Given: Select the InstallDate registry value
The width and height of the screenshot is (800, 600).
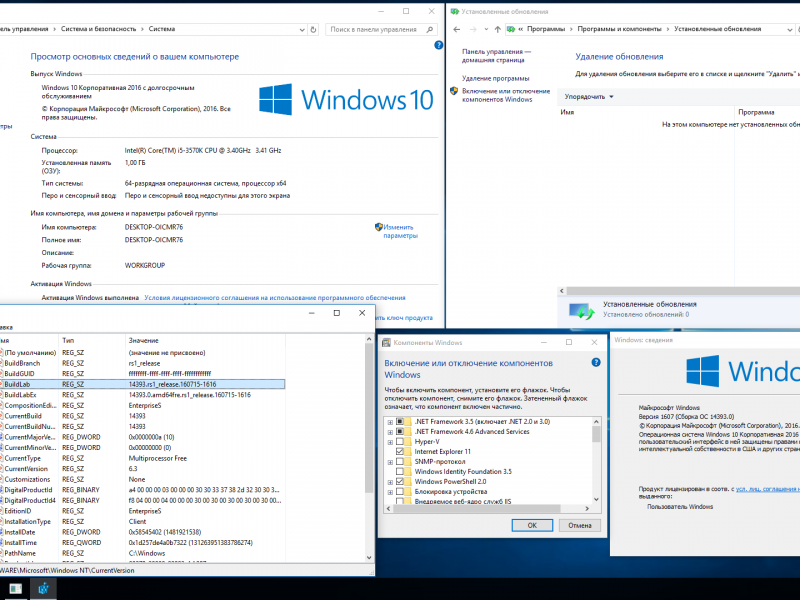Looking at the screenshot, I should [x=142, y=532].
